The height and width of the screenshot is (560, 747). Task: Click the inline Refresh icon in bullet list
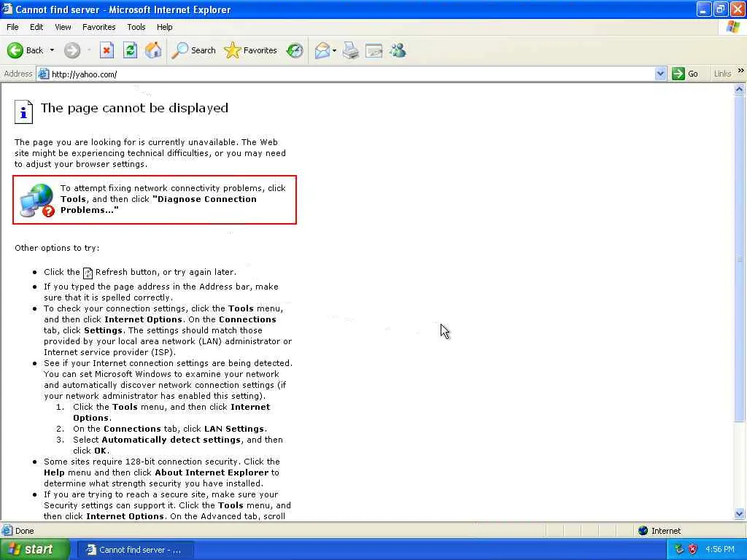88,273
